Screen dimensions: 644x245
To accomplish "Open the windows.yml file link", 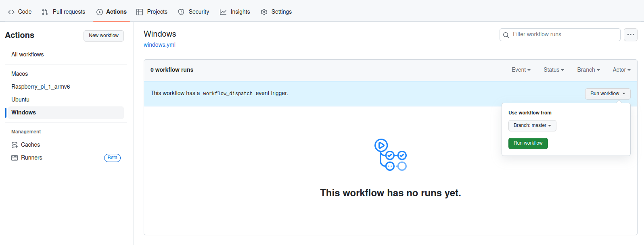I will [159, 45].
